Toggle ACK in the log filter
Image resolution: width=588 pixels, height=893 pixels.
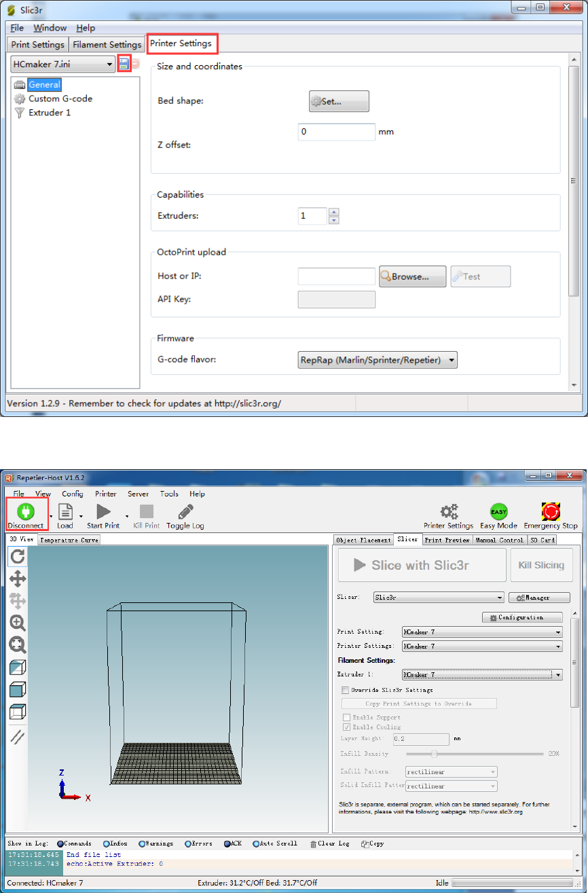tap(232, 843)
